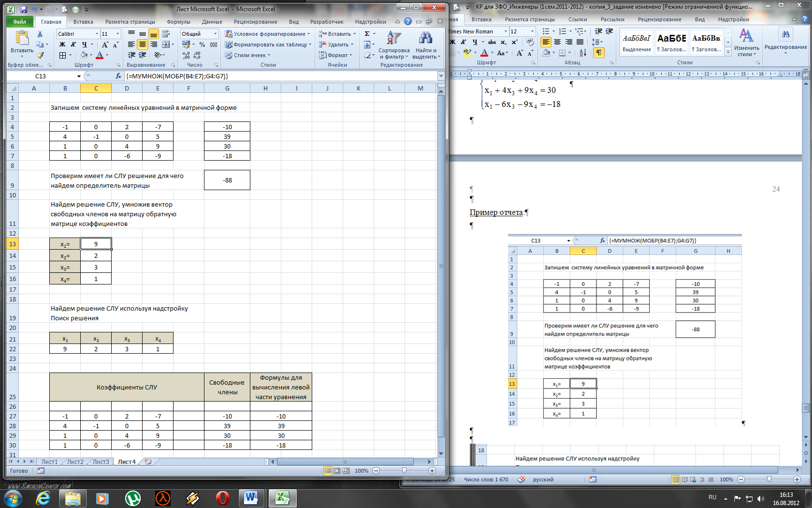
Task: Click Clear Formatting icon in Word ribbon
Action: 530,42
